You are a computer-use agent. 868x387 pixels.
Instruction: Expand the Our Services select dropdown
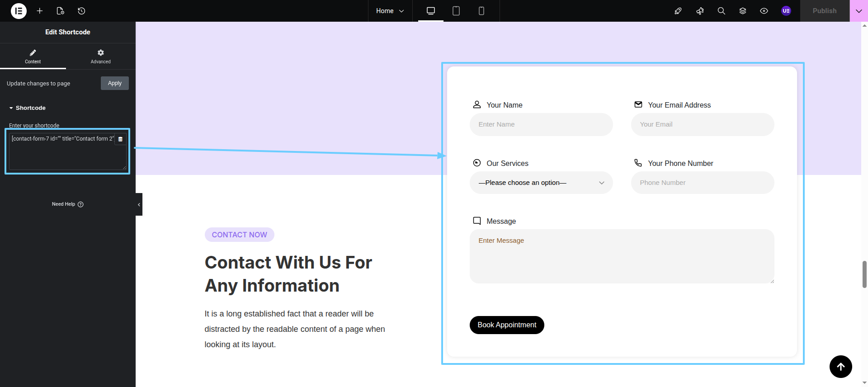(541, 183)
